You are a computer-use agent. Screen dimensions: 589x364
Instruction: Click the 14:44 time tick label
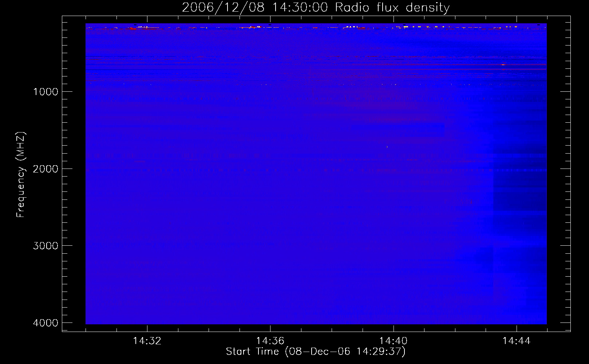(x=517, y=341)
